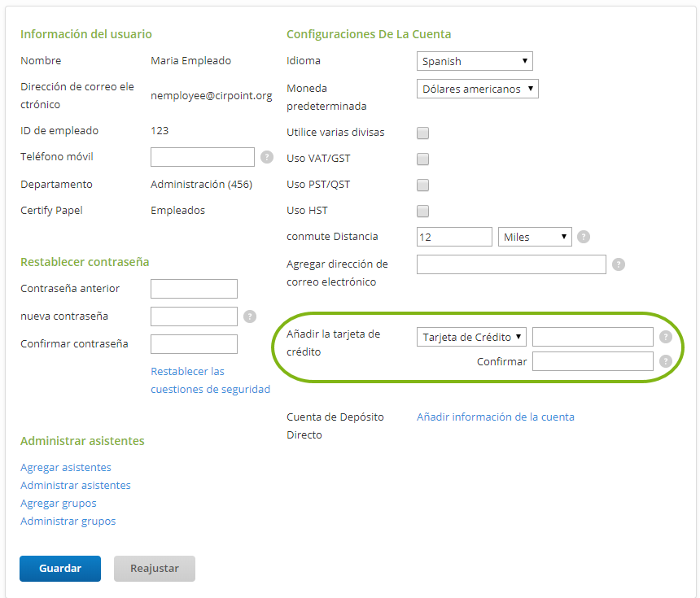Click into the Contraseña anterior input field
The image size is (700, 598).
(x=194, y=289)
